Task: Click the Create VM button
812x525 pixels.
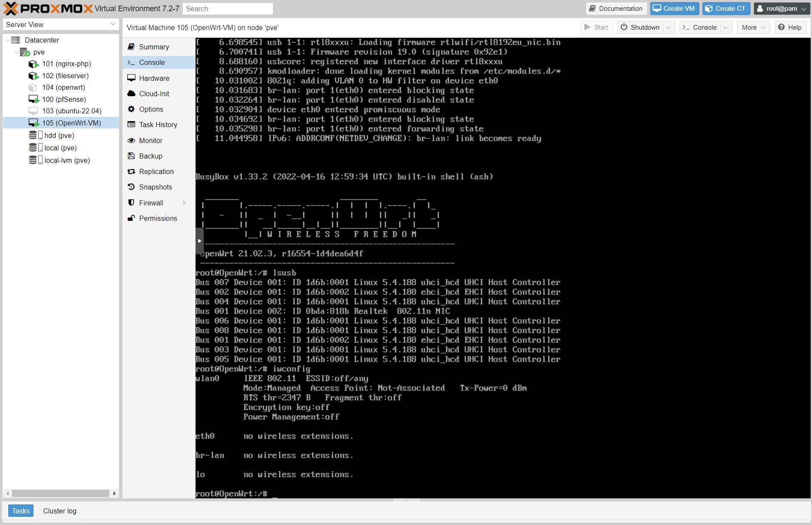Action: 674,9
